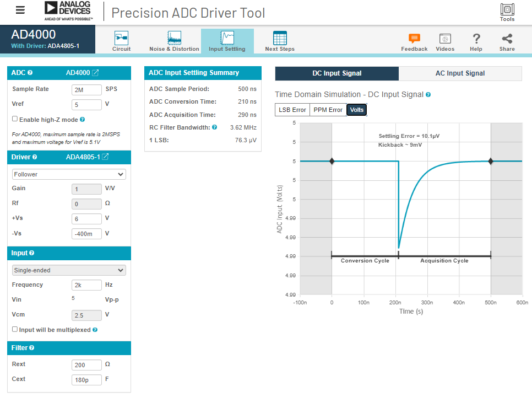
Task: Click help icon next to RC Filter Bandwidth
Action: pyautogui.click(x=215, y=127)
